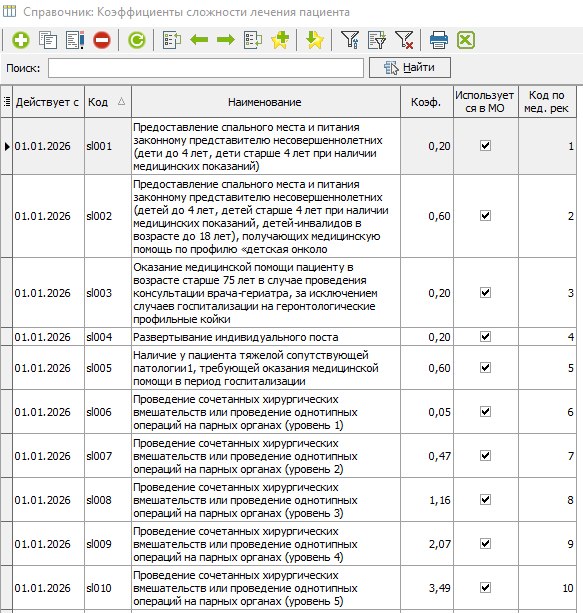Add to favorites star with plus
This screenshot has width=583, height=613.
(x=280, y=40)
